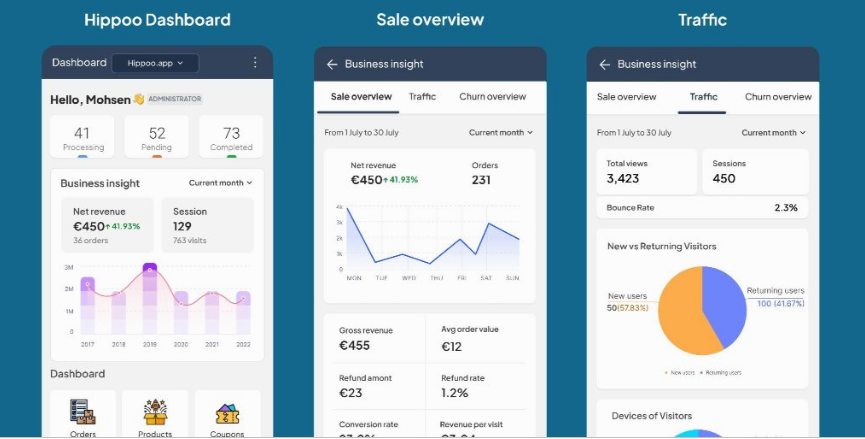Switch to Churn overview tab in Sale overview screen
865x439 pixels.
click(x=493, y=97)
